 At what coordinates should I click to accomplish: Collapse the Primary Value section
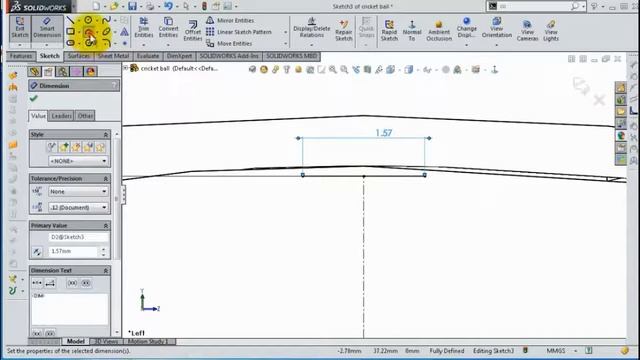coord(106,226)
